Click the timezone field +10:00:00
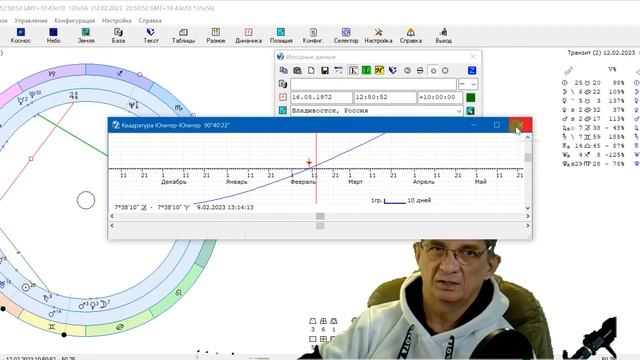 pos(440,97)
